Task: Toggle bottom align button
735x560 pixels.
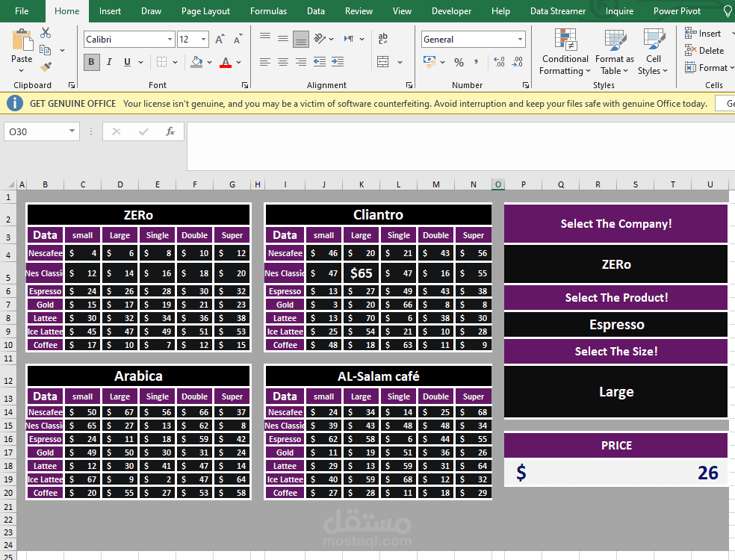Action: (x=301, y=40)
